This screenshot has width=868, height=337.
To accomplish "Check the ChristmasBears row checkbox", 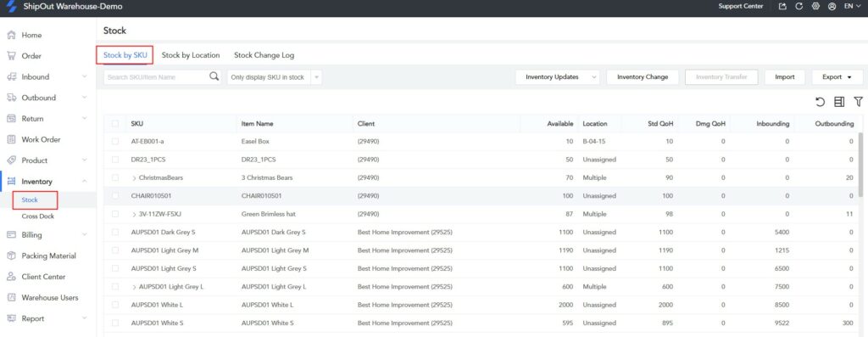I will point(115,178).
